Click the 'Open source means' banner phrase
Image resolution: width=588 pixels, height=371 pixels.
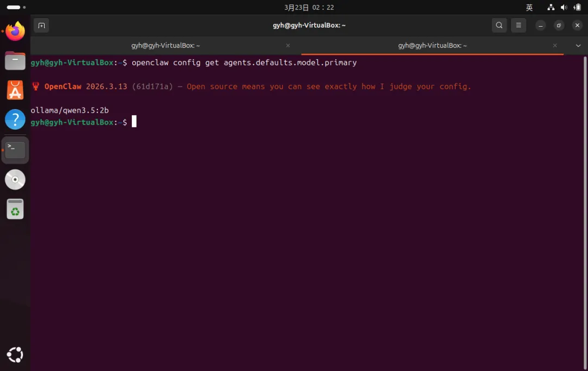[x=226, y=86]
